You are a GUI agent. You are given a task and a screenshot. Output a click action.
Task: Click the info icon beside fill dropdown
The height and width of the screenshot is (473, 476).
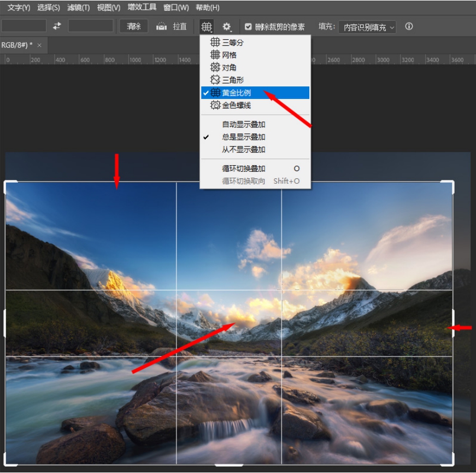point(409,26)
